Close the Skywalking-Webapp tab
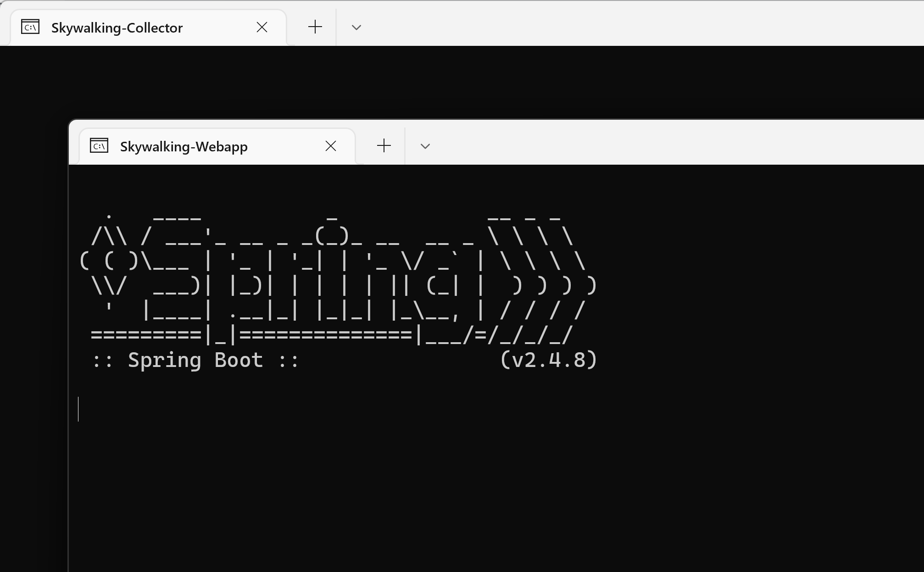The width and height of the screenshot is (924, 572). tap(331, 146)
